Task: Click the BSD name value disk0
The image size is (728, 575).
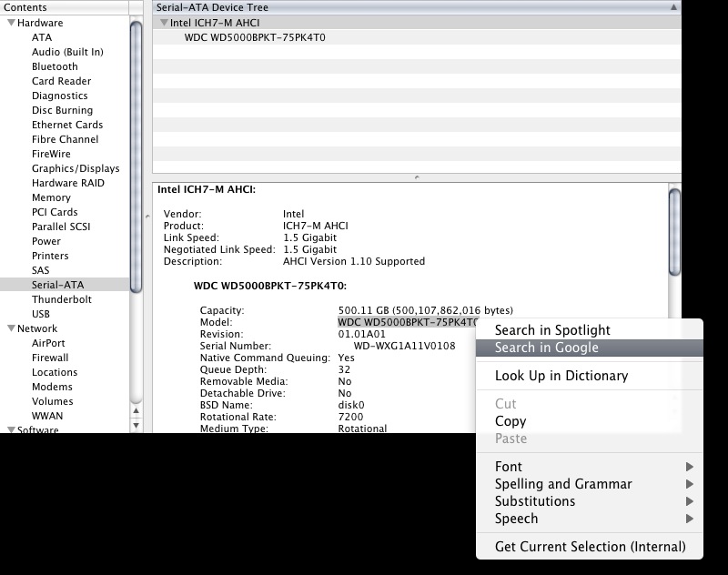Action: coord(351,405)
